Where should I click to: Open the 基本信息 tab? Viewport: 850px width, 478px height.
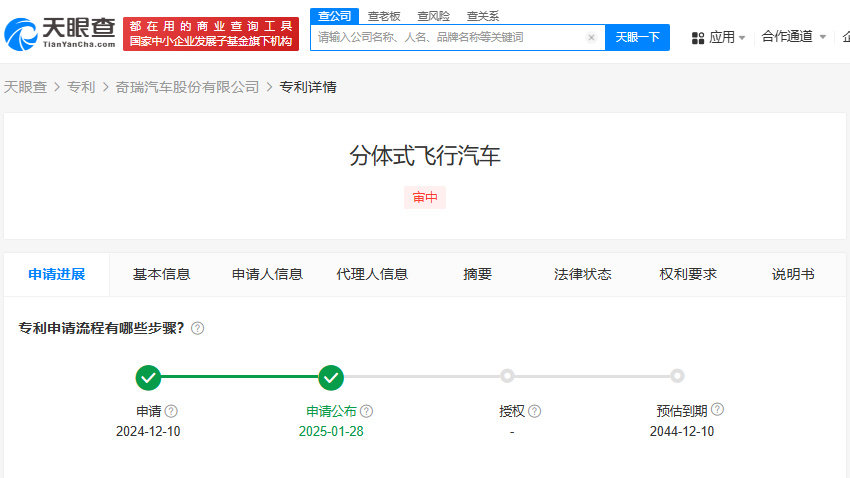162,274
